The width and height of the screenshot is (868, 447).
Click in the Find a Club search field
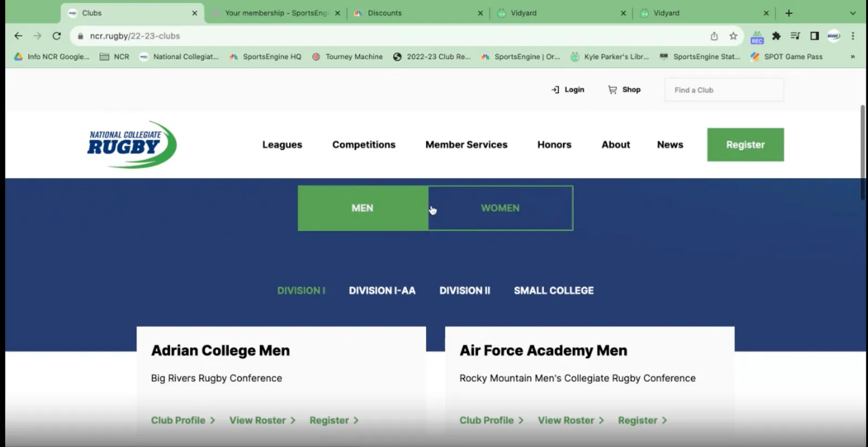[x=724, y=90]
